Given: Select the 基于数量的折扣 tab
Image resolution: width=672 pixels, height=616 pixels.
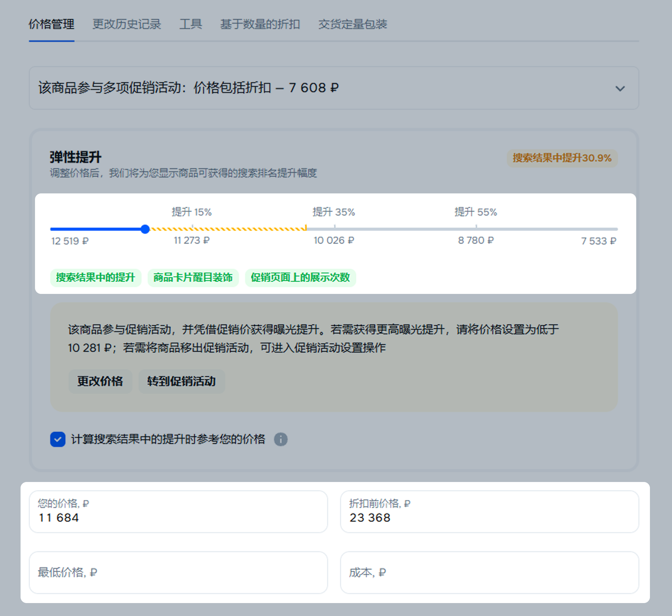Looking at the screenshot, I should coord(260,24).
